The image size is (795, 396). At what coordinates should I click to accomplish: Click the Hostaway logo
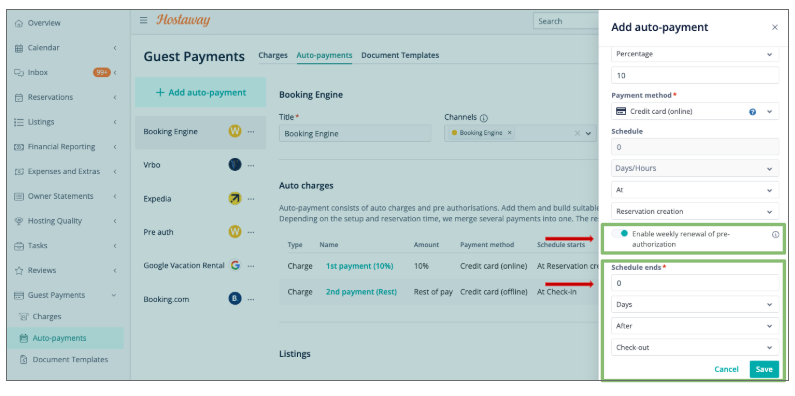point(183,20)
